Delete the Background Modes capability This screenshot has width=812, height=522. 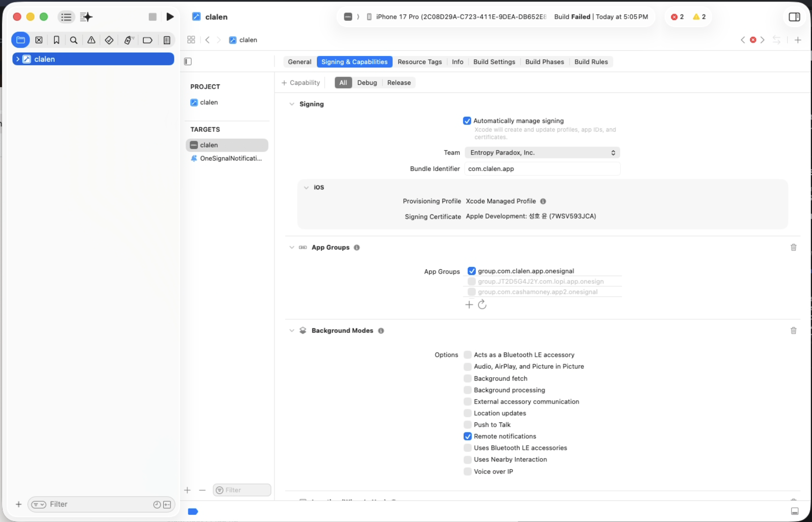[793, 330]
